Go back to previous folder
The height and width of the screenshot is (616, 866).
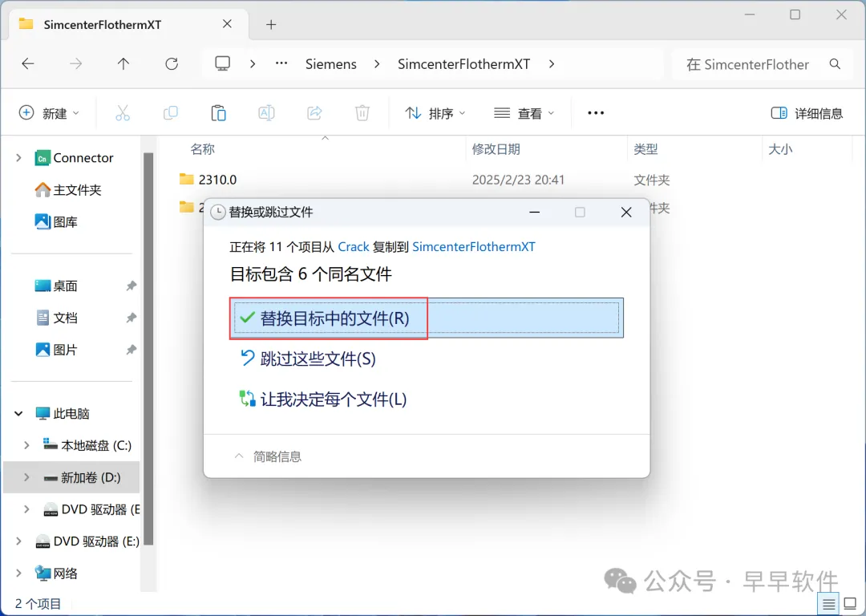27,64
